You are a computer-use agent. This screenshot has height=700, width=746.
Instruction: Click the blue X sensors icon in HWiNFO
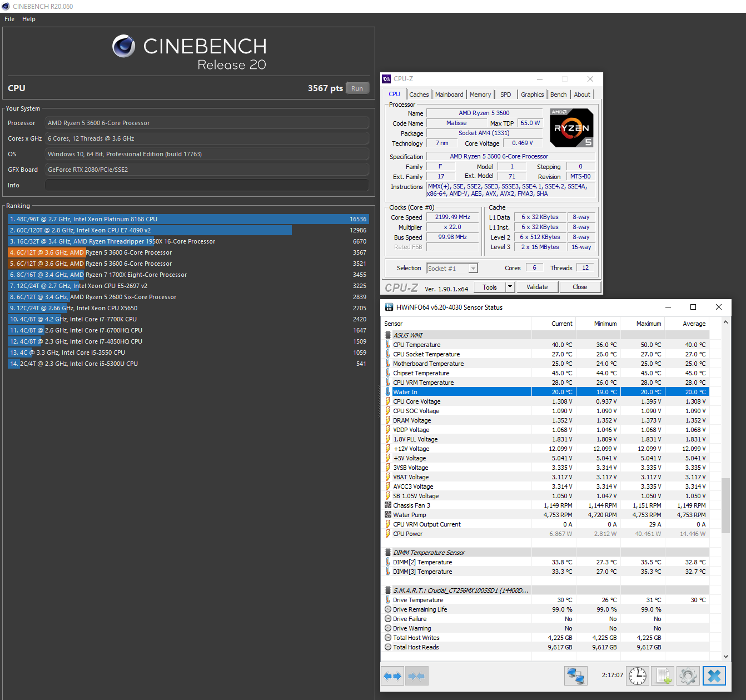[714, 676]
